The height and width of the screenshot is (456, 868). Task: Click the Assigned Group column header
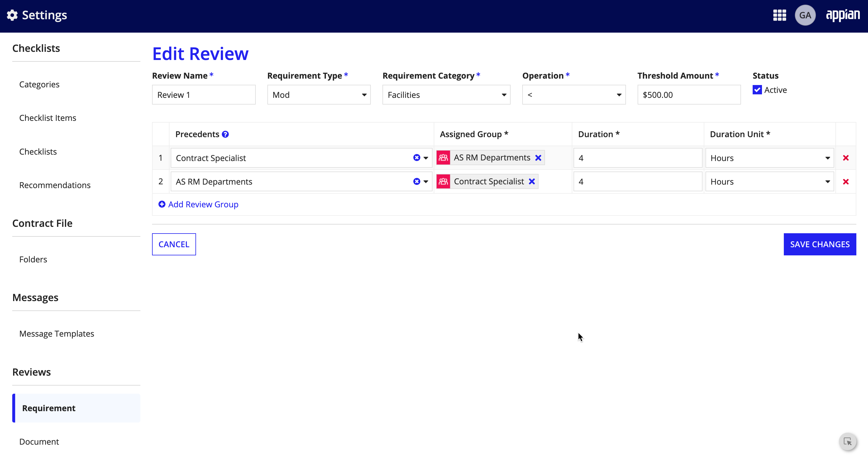coord(474,134)
